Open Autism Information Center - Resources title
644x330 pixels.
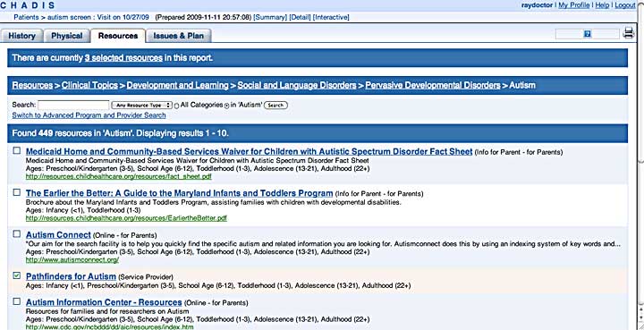pos(104,302)
